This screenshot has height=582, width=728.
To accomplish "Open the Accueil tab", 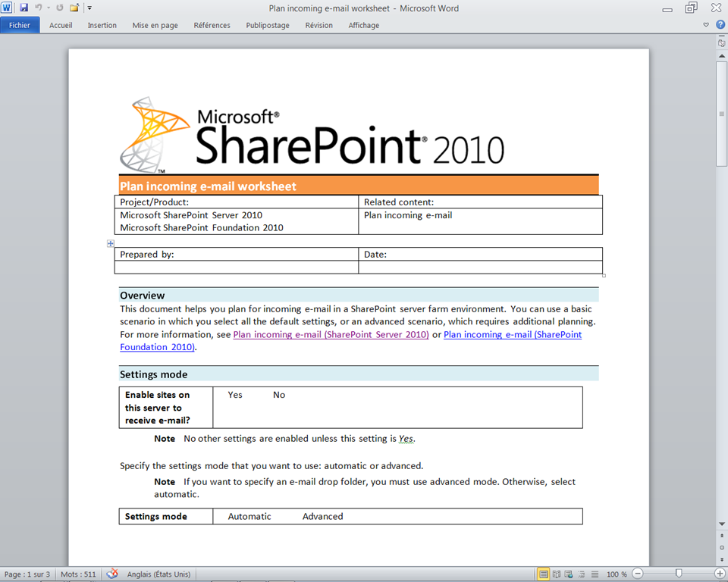I will pyautogui.click(x=61, y=25).
